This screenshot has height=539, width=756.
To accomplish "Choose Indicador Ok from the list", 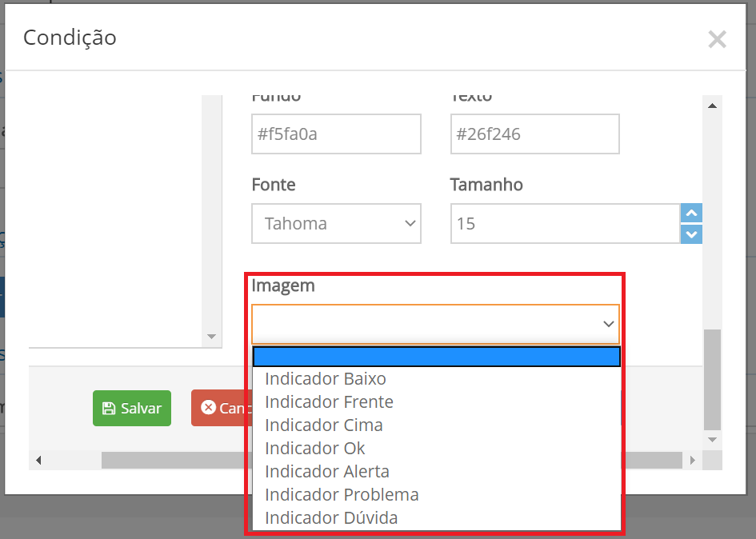I will [436, 449].
